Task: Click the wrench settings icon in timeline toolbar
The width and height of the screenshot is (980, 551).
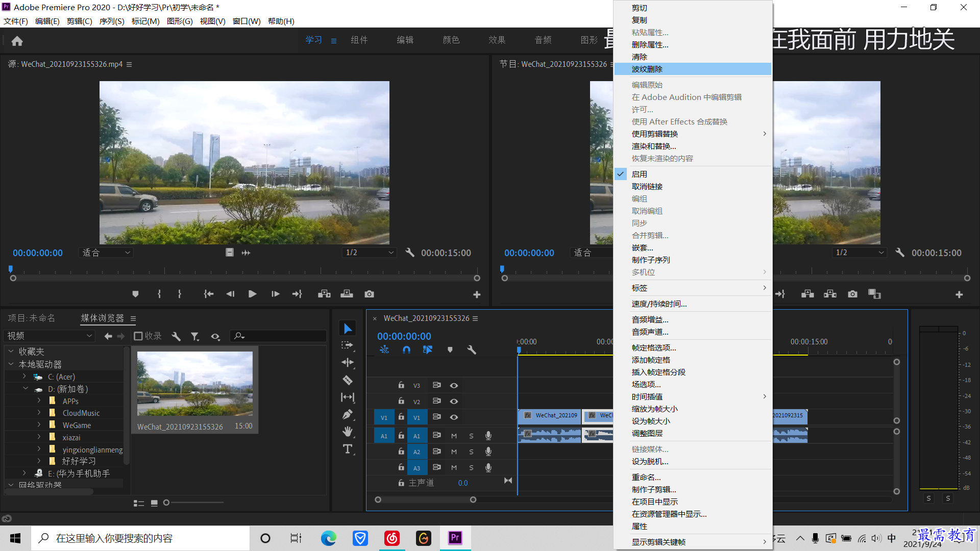Action: tap(471, 350)
